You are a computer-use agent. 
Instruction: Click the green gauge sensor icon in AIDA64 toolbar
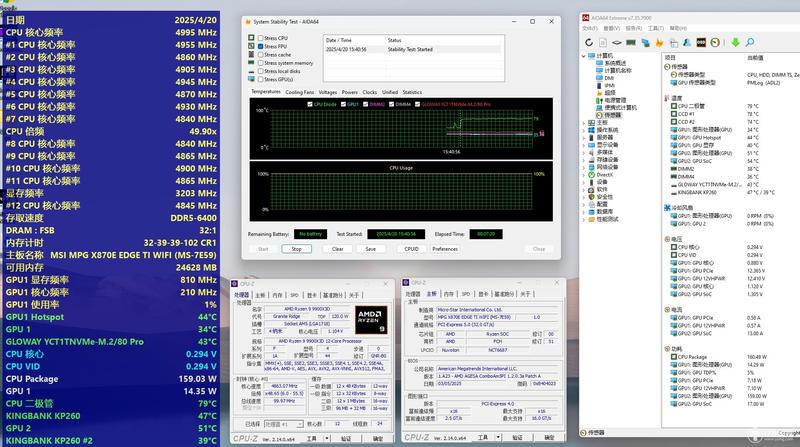715,42
